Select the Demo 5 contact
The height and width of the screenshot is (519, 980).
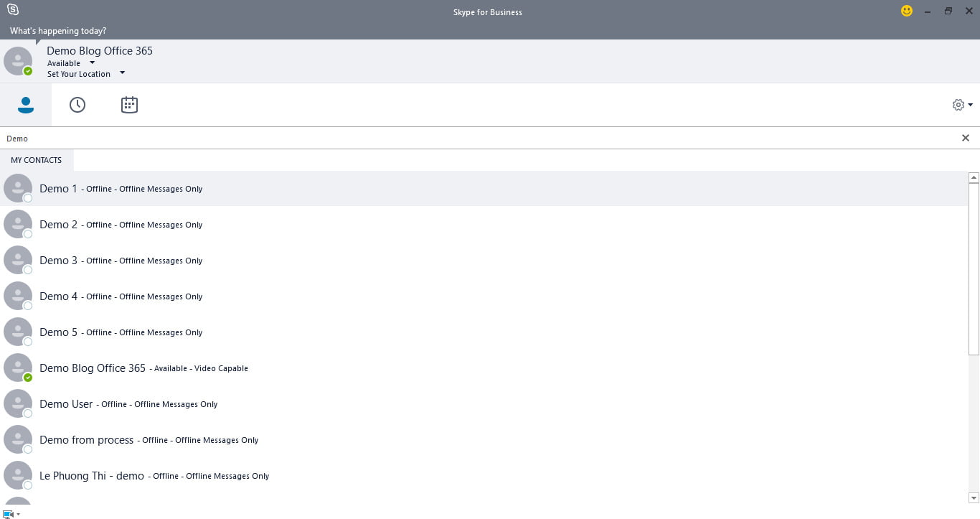(484, 332)
